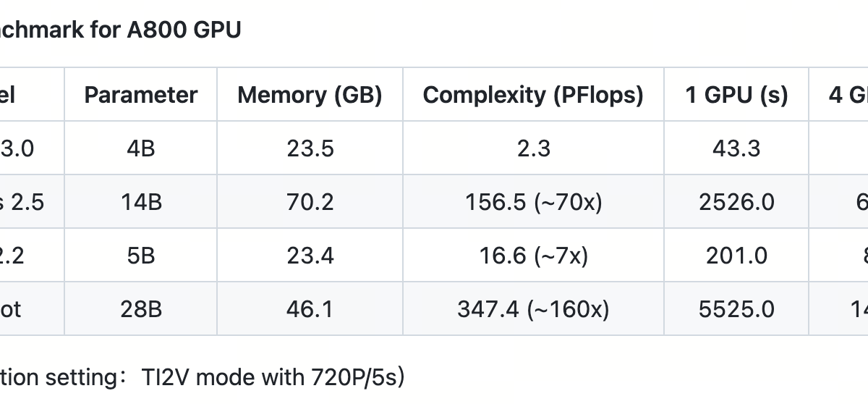Click the 2526.0 GPU time value
Screen dimensions: 868x404
[x=736, y=202]
